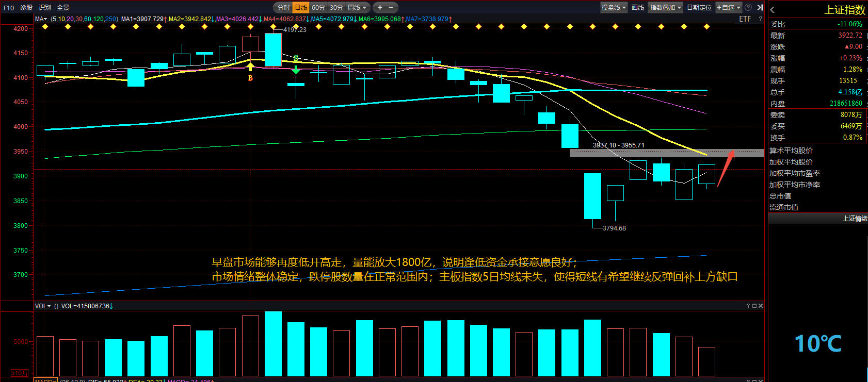Maximize the VOL indicator panel
The image size is (868, 382).
point(754,306)
